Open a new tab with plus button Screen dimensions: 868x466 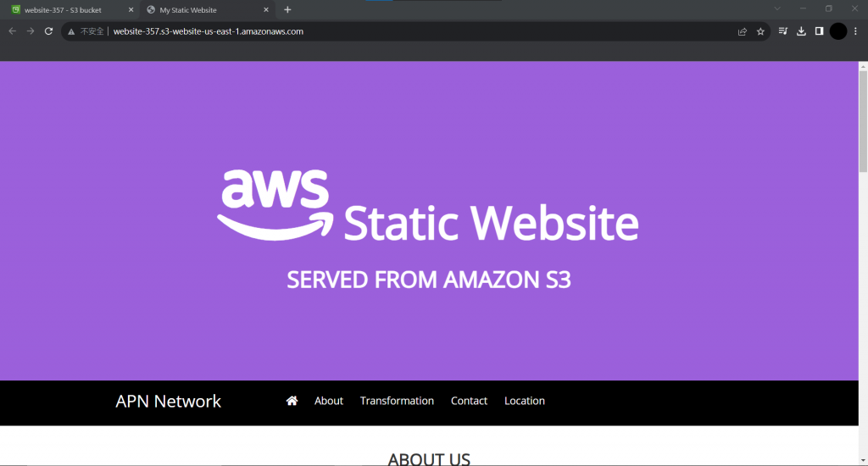tap(287, 10)
